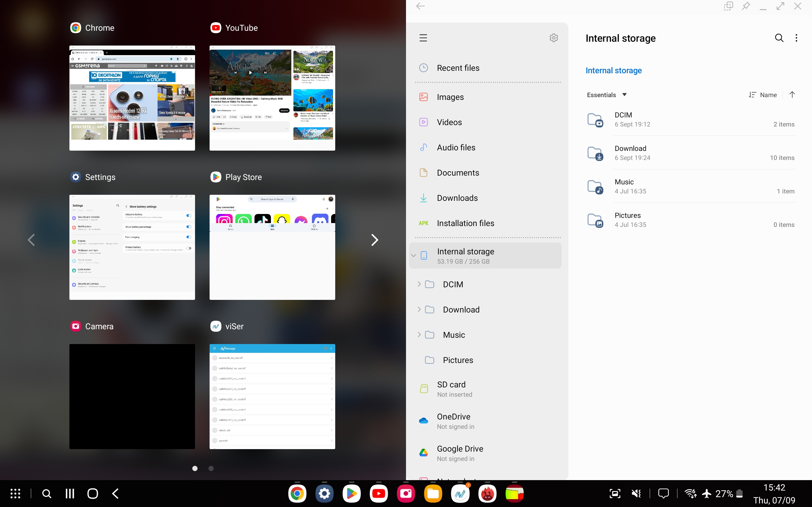Go back using the popup window arrow

(x=420, y=6)
